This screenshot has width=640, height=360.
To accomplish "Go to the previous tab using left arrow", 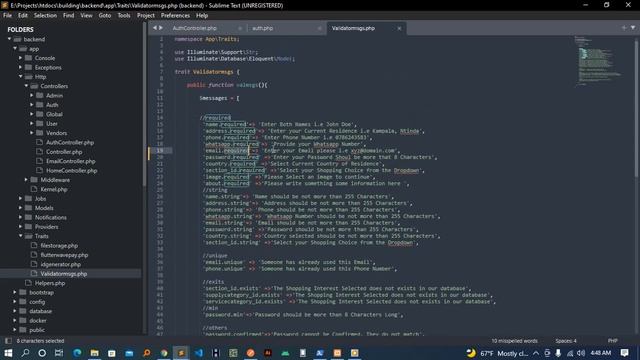I will pyautogui.click(x=155, y=28).
